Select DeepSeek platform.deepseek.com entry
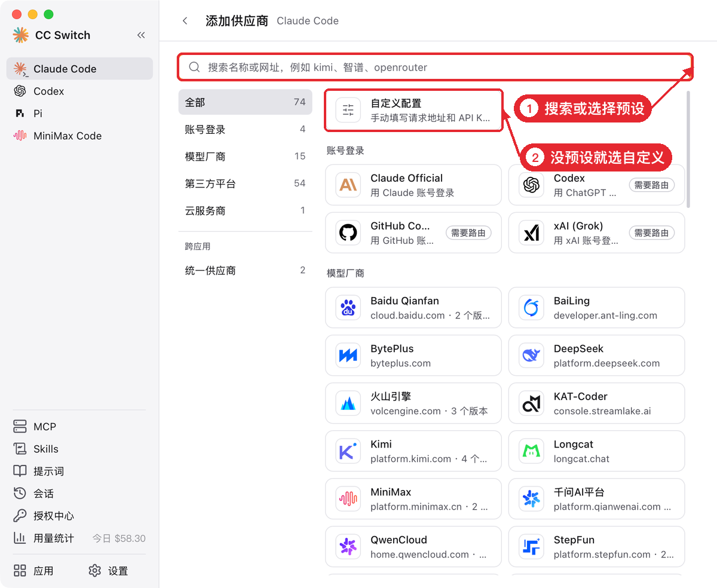This screenshot has width=717, height=588. tap(596, 356)
